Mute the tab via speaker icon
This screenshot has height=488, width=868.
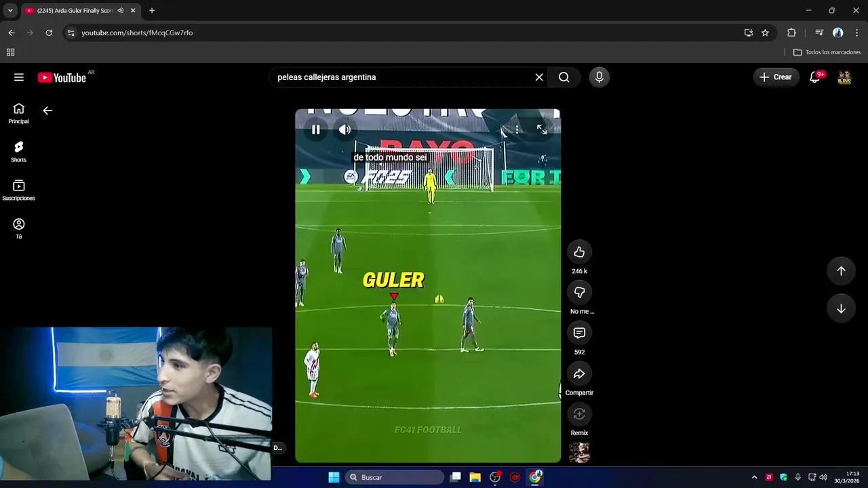(x=120, y=11)
